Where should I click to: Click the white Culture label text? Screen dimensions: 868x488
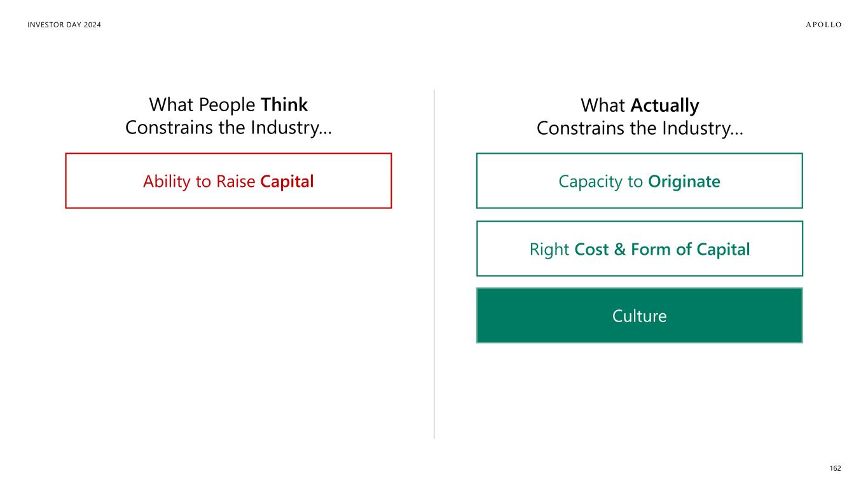point(639,316)
